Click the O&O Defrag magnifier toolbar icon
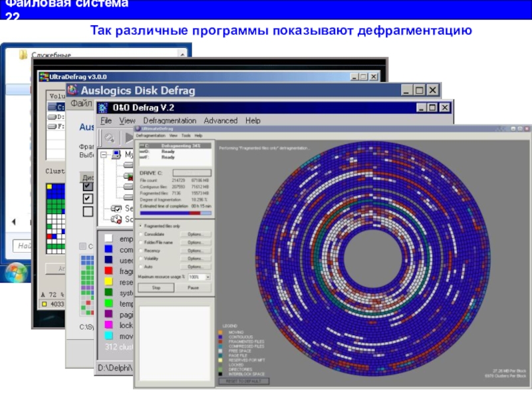 [x=108, y=138]
